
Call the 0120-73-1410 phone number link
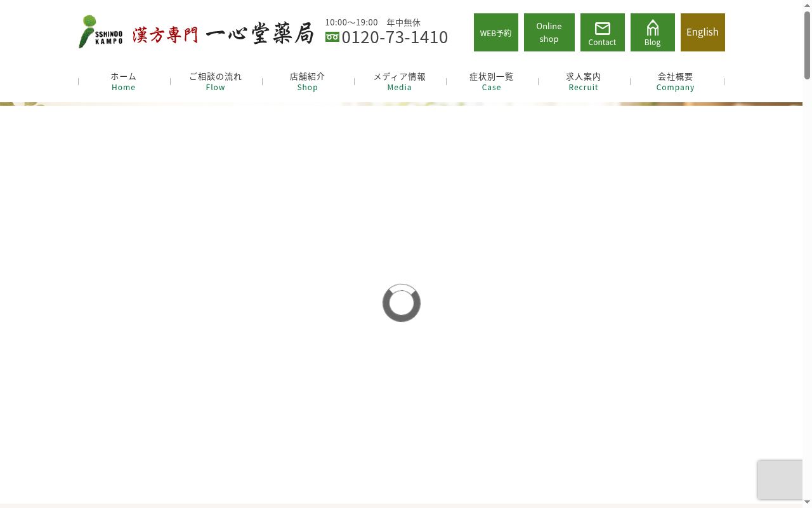click(x=395, y=37)
